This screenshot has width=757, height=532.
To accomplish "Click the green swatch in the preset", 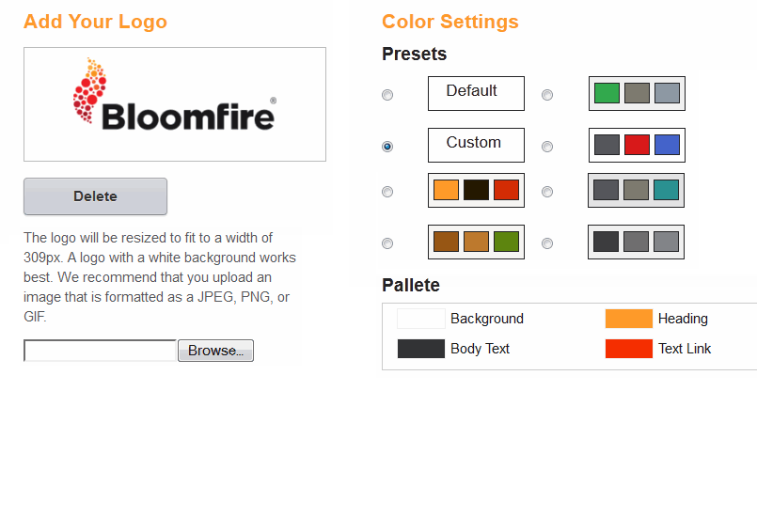I will [x=607, y=93].
